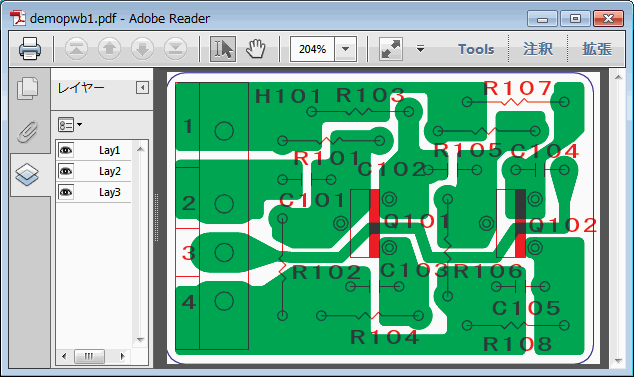Maximize the Adobe Reader window
The height and width of the screenshot is (377, 634).
coord(575,19)
